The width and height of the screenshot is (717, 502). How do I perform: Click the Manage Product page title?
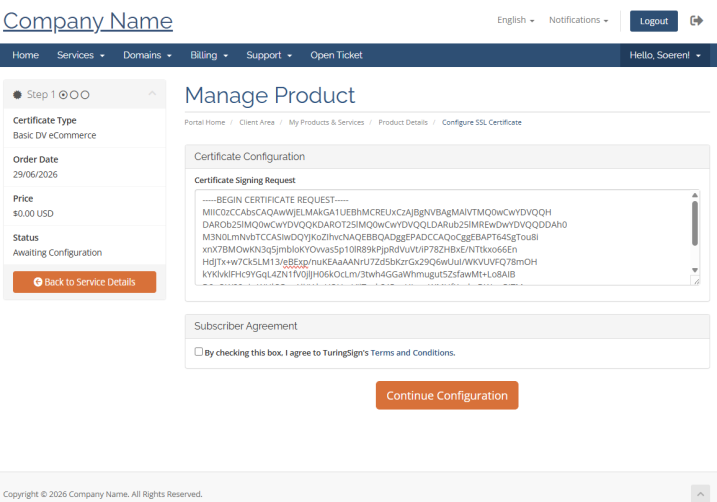pos(270,96)
